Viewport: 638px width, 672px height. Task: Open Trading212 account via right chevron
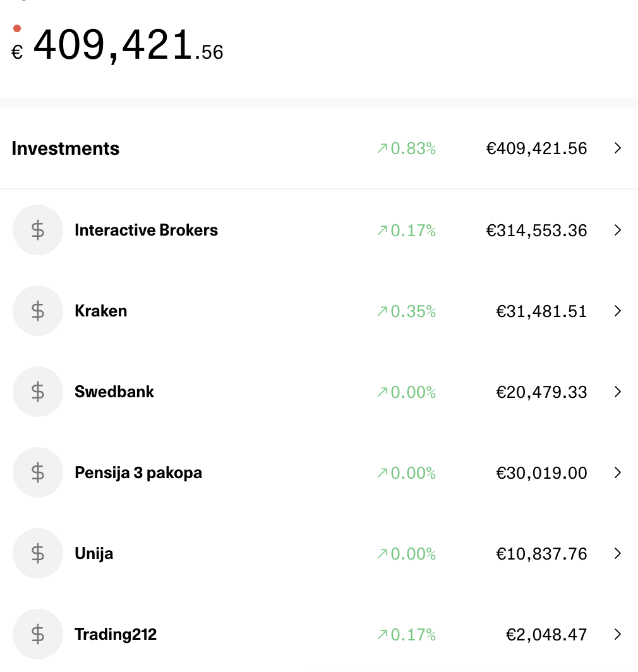617,634
